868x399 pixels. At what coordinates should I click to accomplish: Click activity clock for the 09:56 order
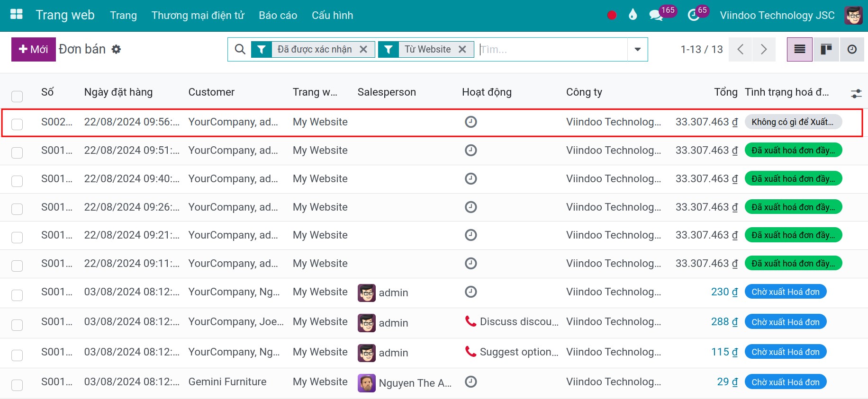tap(470, 122)
